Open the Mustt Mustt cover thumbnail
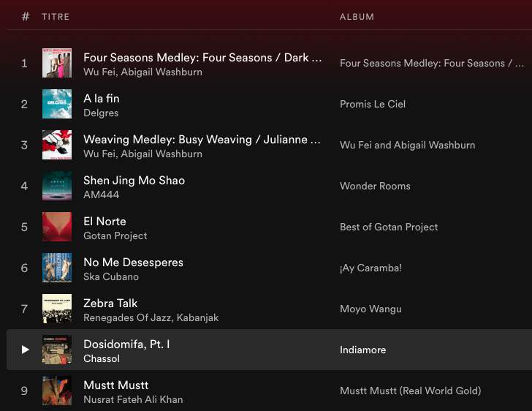This screenshot has height=411, width=532. [x=57, y=391]
